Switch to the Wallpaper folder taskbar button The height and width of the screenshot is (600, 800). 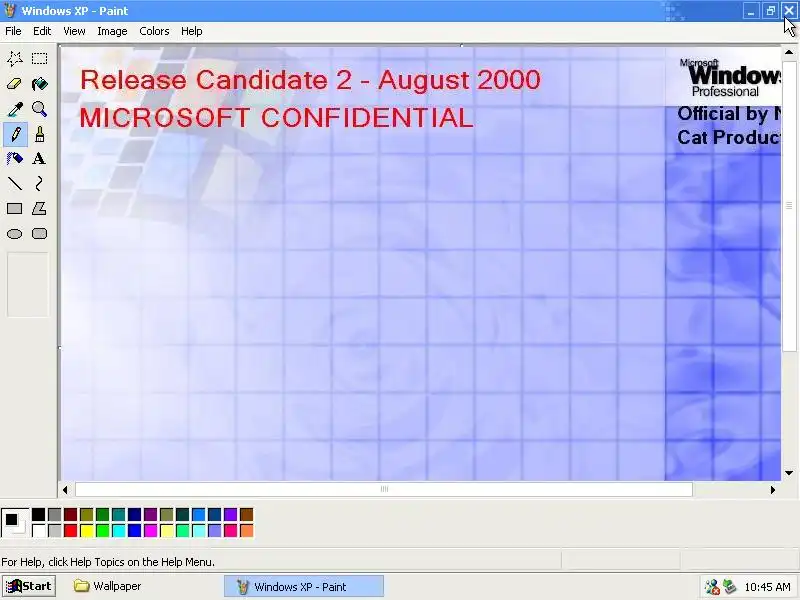[108, 586]
